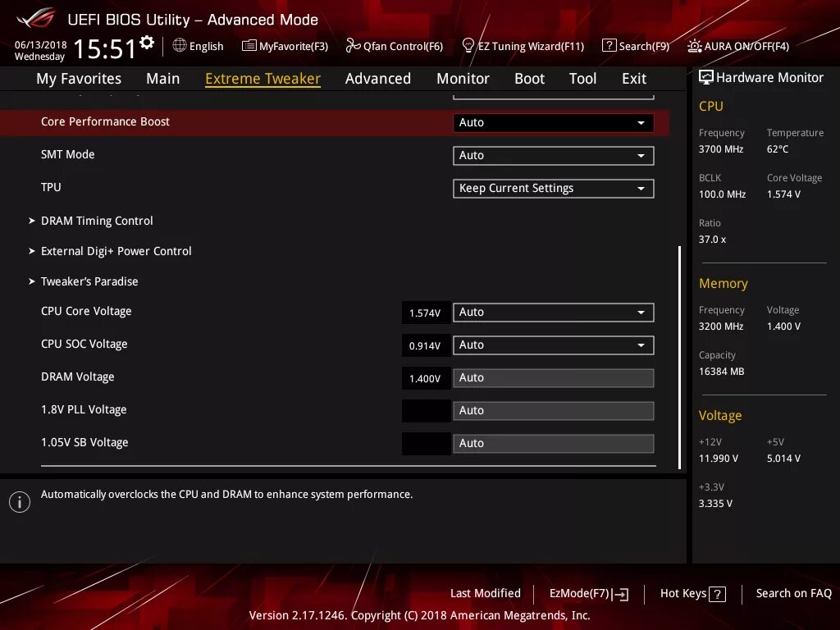Click the CPU Core Voltage label
The height and width of the screenshot is (630, 840).
click(85, 311)
